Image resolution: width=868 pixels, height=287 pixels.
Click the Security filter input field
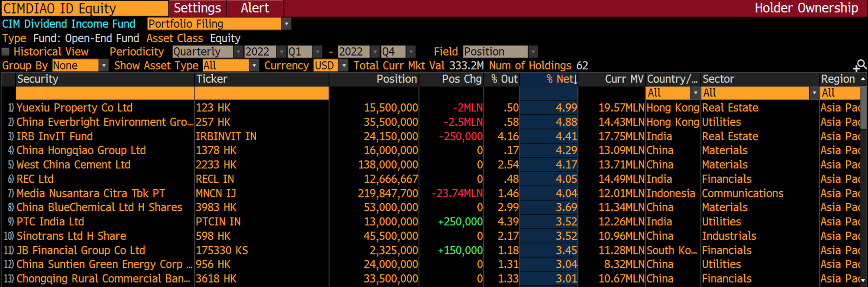(105, 93)
